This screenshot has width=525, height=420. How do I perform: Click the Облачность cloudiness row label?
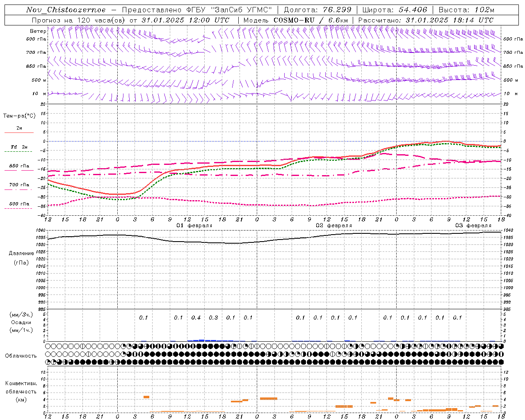[x=21, y=356]
